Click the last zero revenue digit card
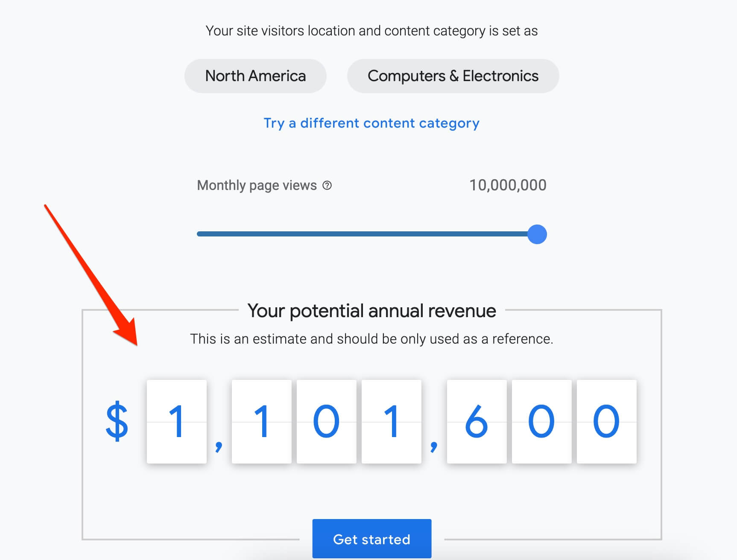Viewport: 737px width, 560px height. coord(606,422)
